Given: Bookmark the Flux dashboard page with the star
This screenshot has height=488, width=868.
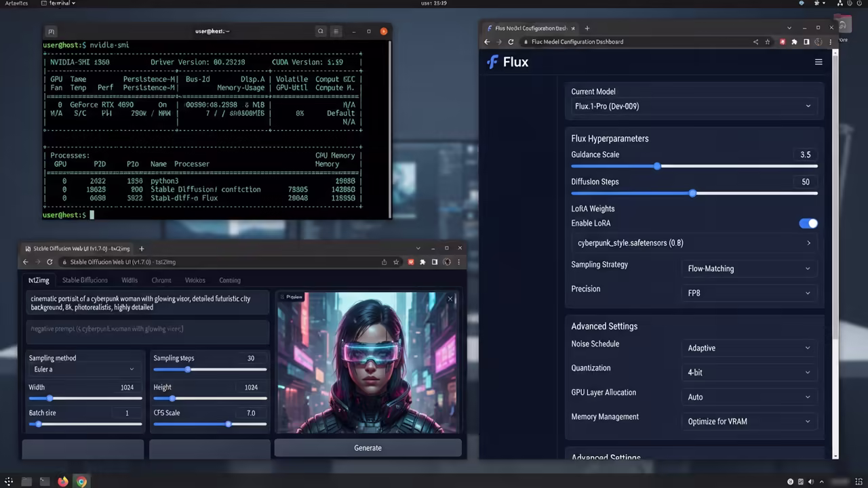Looking at the screenshot, I should point(768,41).
